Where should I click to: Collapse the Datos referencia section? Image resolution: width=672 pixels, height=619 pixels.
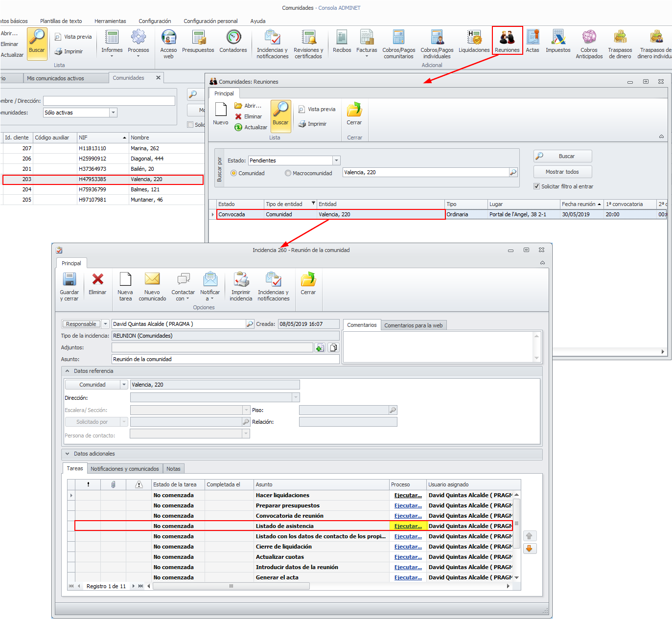pos(68,371)
